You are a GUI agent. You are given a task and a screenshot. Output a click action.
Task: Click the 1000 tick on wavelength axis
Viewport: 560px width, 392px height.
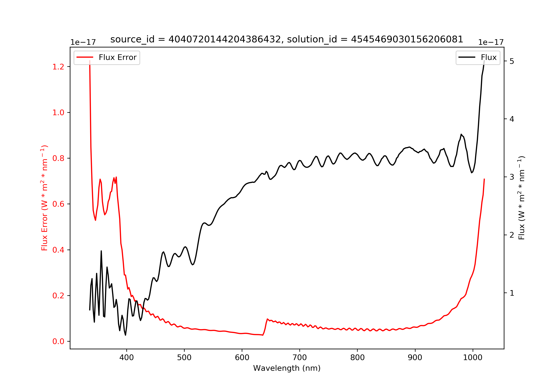click(x=473, y=358)
